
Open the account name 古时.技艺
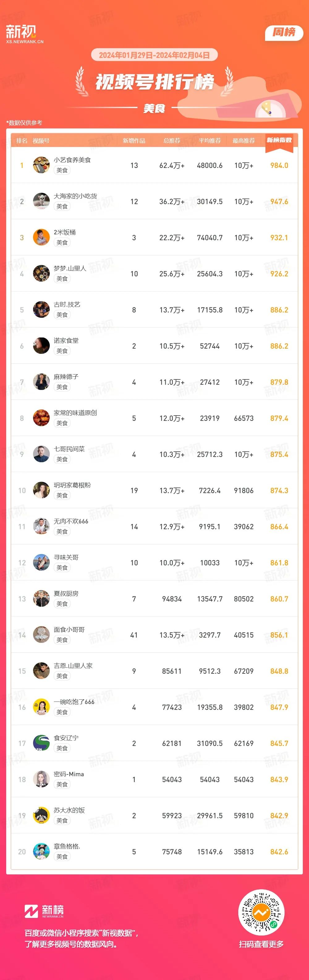pyautogui.click(x=67, y=304)
